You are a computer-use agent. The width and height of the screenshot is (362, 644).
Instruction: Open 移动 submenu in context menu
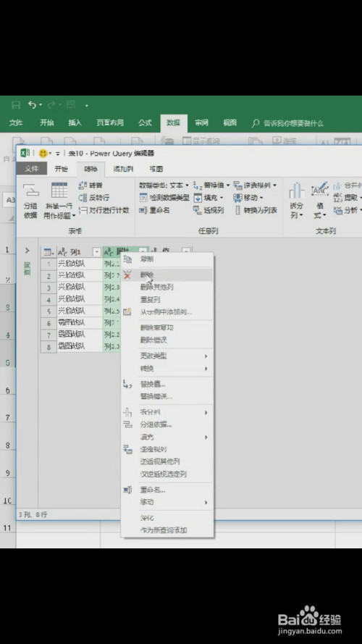tap(167, 502)
